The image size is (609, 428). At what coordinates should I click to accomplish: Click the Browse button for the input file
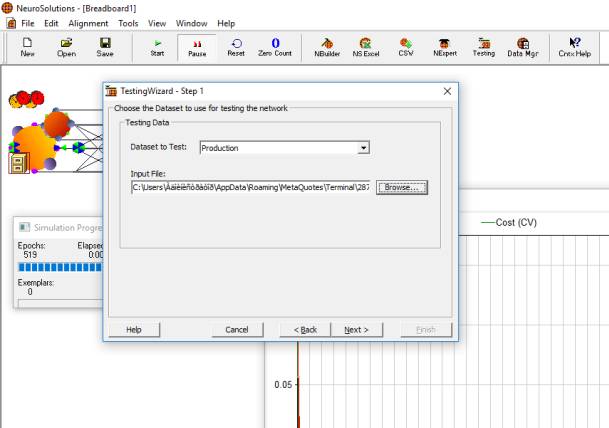pos(402,187)
